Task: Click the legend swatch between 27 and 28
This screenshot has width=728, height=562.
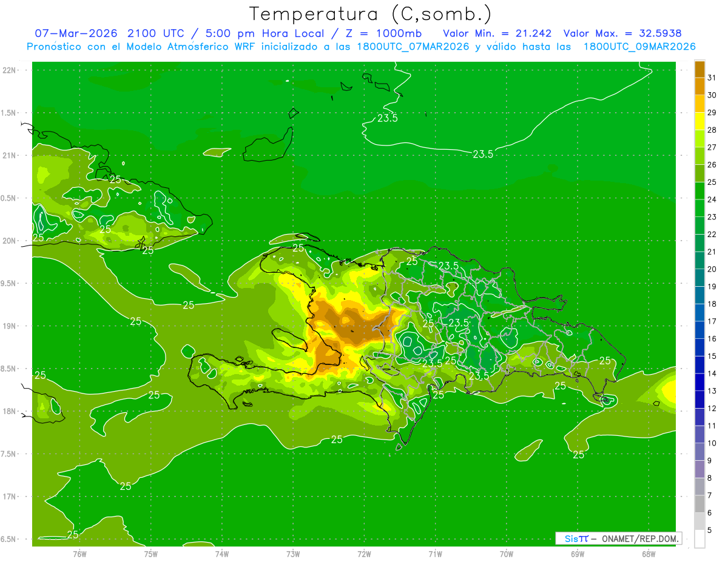Action: point(700,138)
